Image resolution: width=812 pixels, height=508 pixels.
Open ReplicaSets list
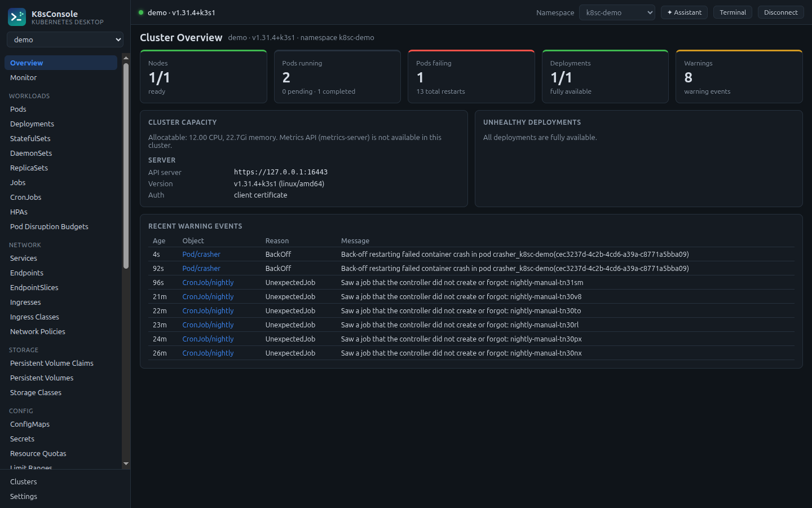click(x=61, y=168)
